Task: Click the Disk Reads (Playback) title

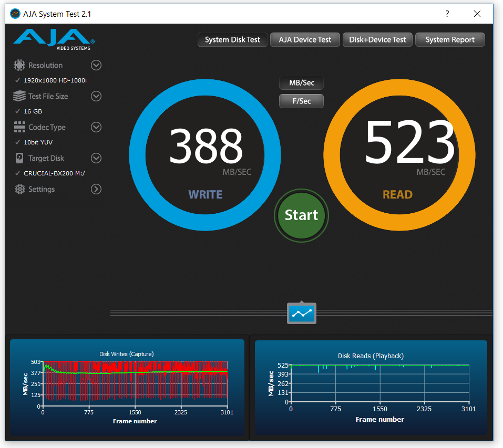Action: pos(371,356)
